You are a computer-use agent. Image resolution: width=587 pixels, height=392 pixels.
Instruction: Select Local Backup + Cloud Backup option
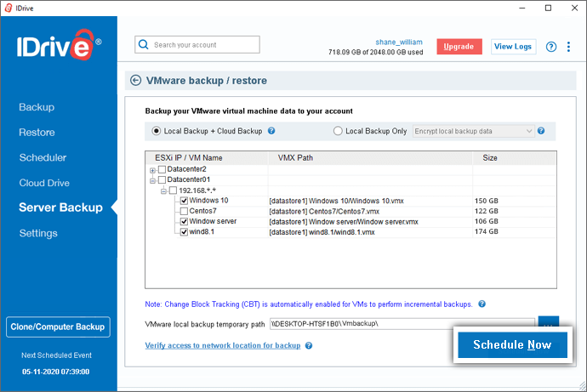[x=157, y=131]
